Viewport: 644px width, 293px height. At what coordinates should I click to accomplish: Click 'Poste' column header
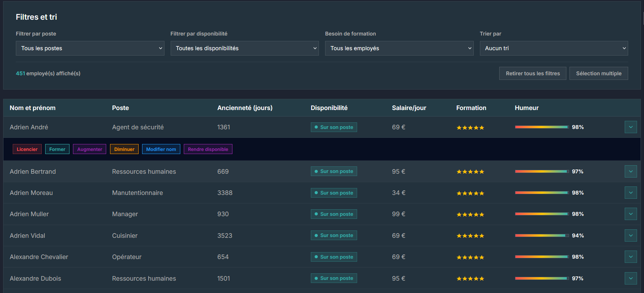[x=120, y=108]
